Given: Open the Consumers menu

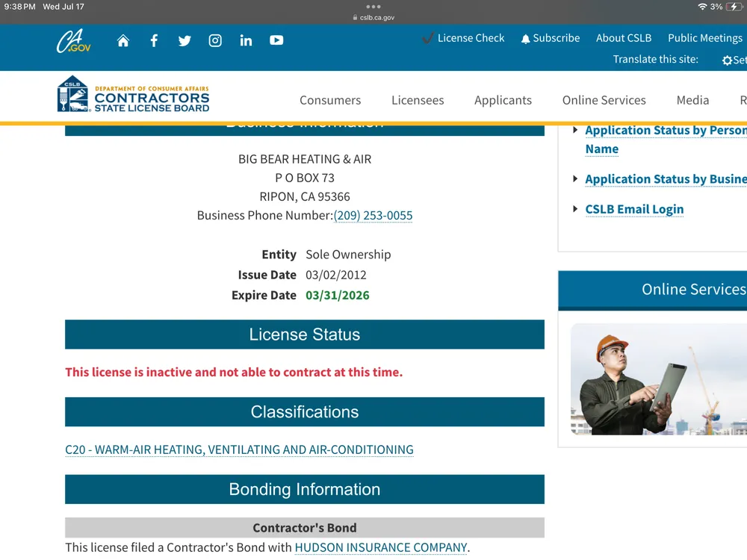Looking at the screenshot, I should [x=330, y=100].
